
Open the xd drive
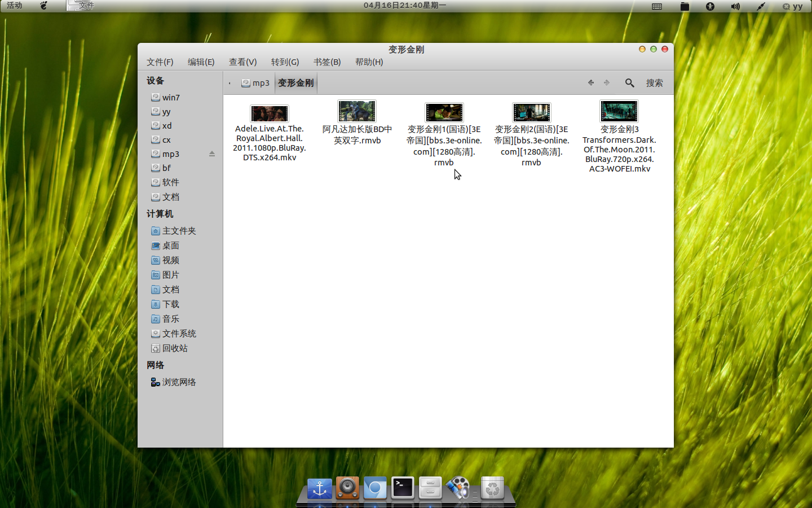tap(161, 125)
